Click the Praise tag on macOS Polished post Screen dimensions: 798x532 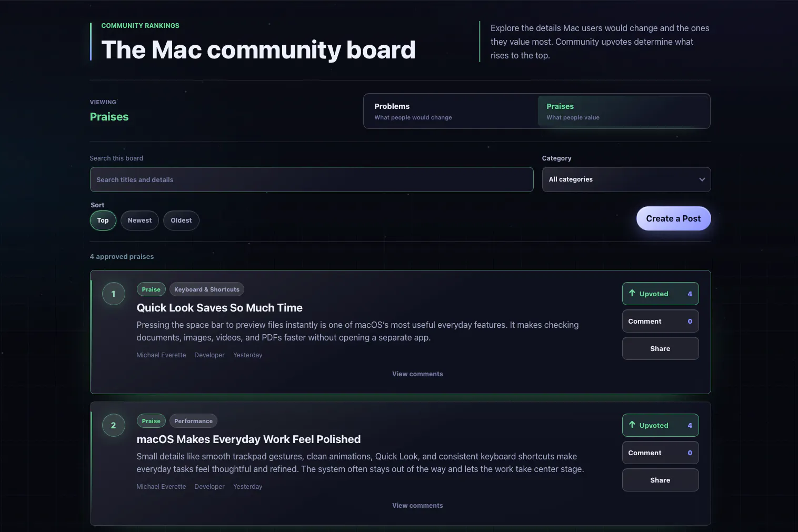[x=151, y=421]
